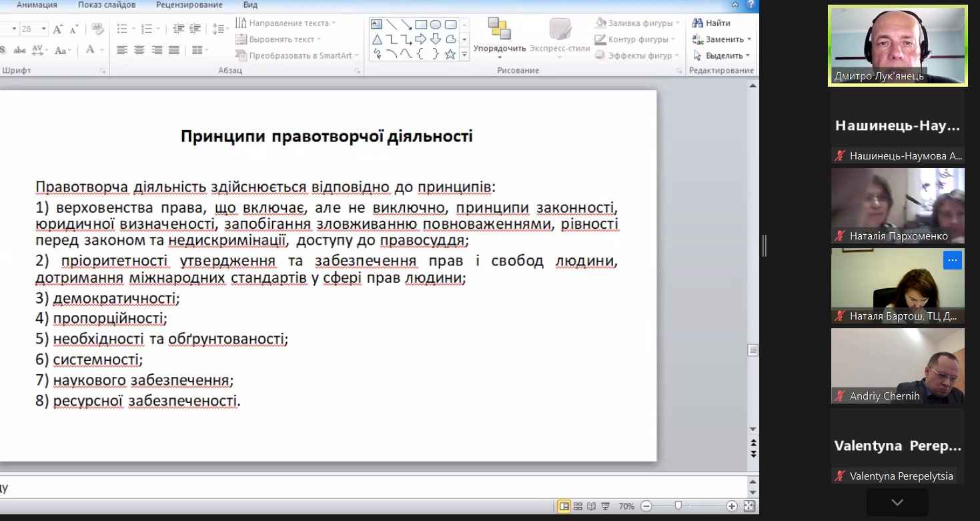Open the Рецензирование ribbon tab
This screenshot has height=521, width=980.
point(189,5)
